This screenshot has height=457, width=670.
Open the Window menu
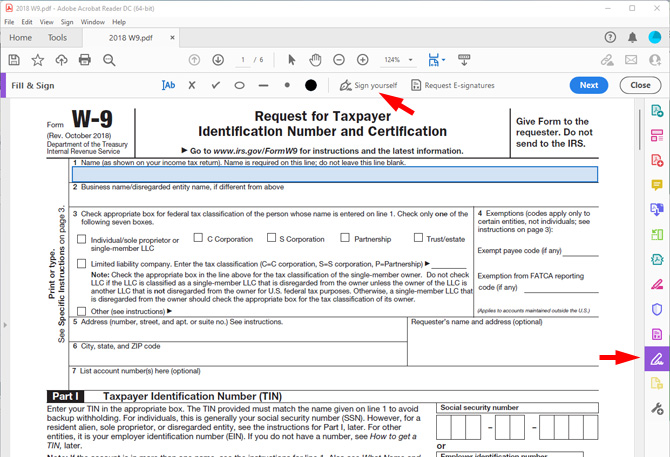click(93, 22)
